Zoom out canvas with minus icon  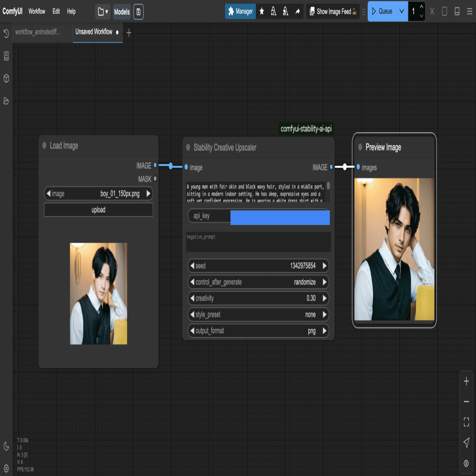(x=466, y=402)
